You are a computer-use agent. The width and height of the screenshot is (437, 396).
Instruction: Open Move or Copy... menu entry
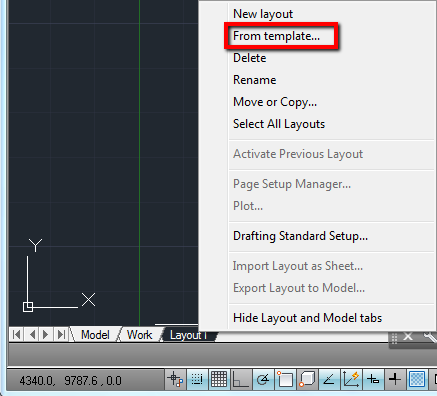click(275, 102)
